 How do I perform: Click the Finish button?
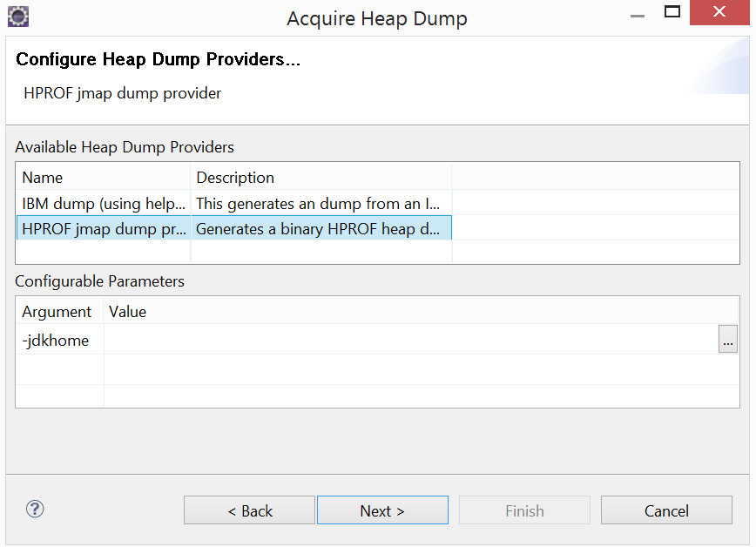coord(524,510)
